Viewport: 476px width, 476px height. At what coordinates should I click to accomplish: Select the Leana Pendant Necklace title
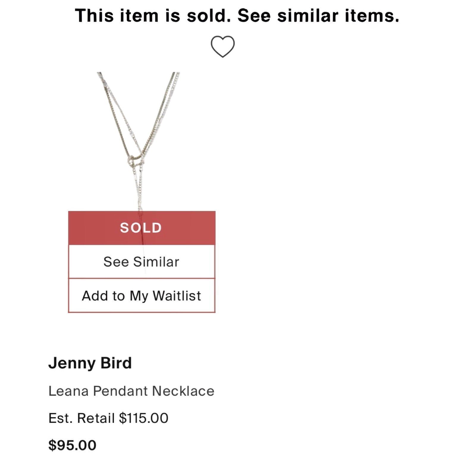[131, 391]
